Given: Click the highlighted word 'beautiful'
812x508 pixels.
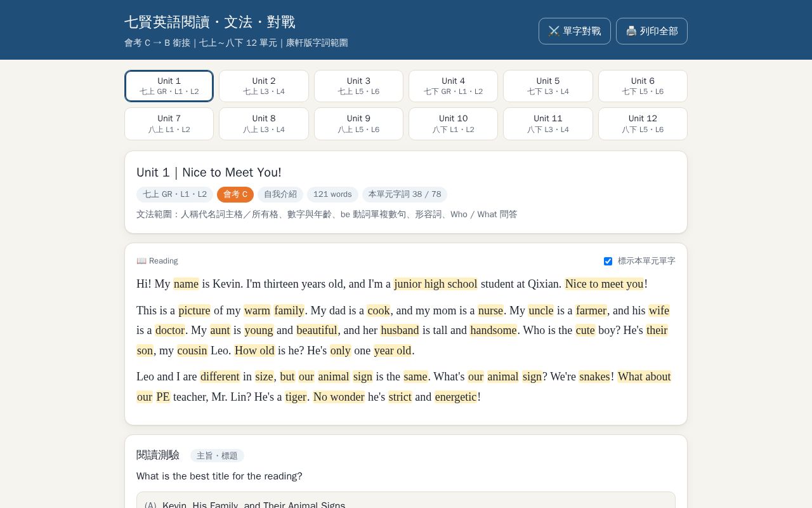Looking at the screenshot, I should point(317,330).
